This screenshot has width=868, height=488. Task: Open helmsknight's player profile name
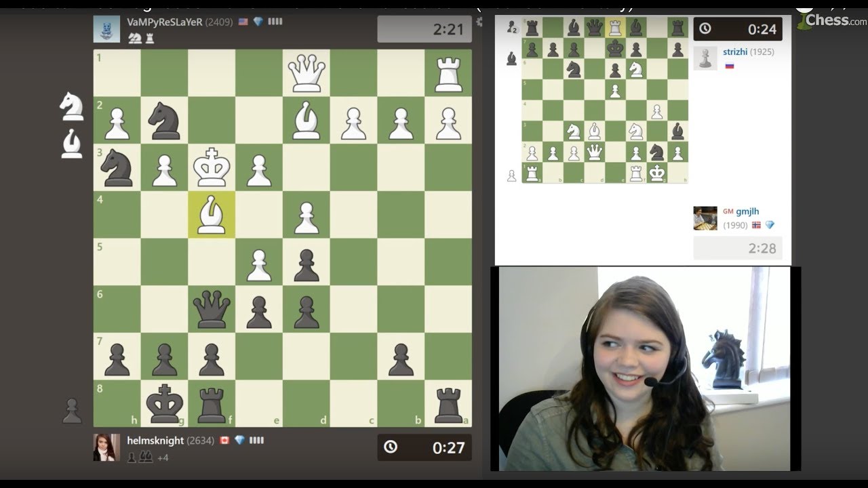(155, 441)
